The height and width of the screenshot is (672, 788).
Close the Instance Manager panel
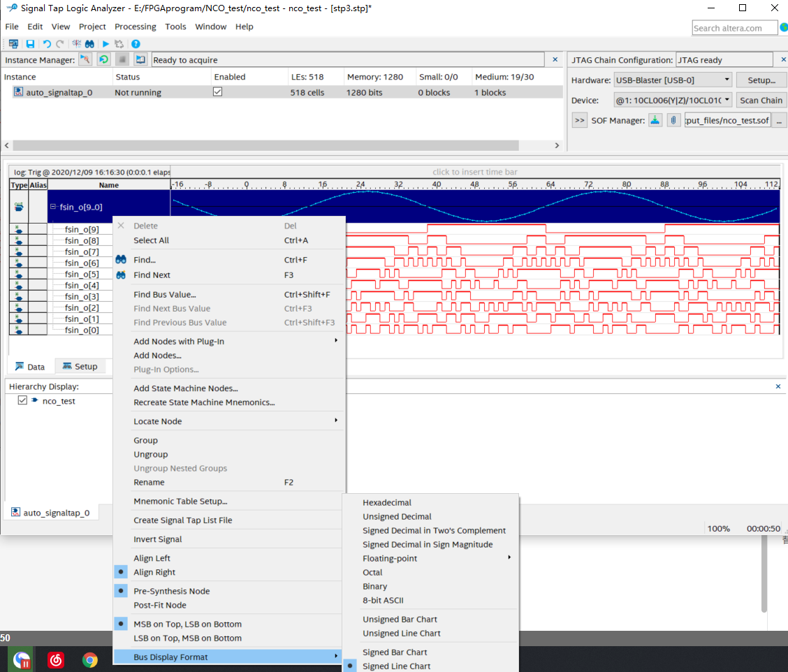tap(555, 59)
